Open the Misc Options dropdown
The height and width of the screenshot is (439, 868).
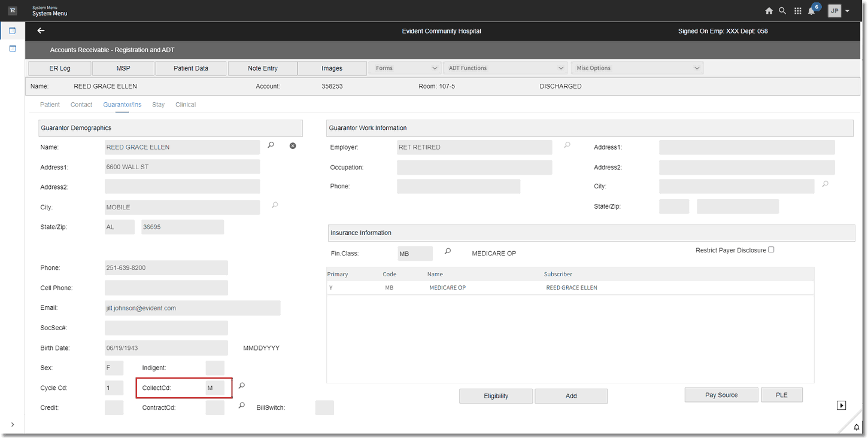(x=637, y=68)
